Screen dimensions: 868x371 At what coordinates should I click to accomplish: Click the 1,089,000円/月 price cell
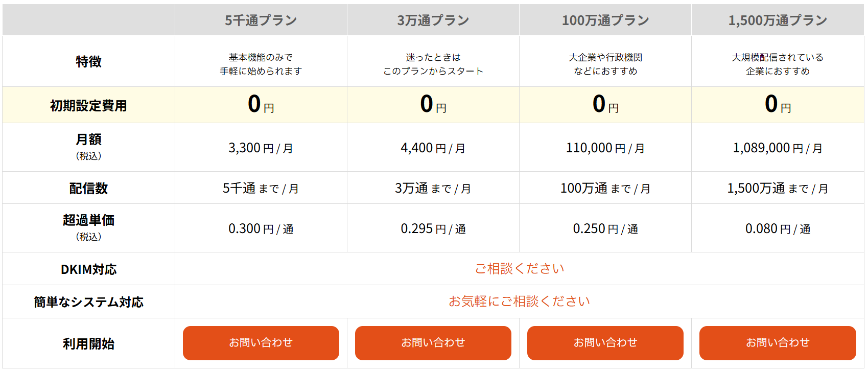point(778,148)
